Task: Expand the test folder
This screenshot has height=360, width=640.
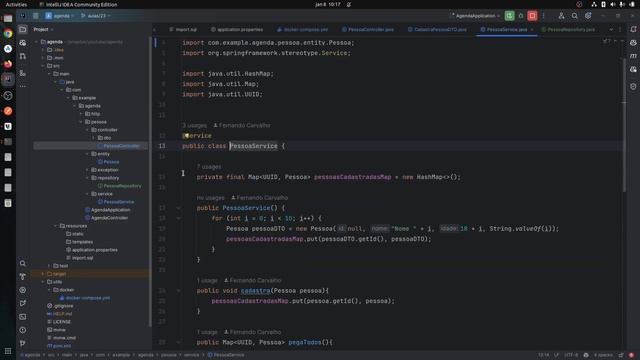Action: click(49, 266)
